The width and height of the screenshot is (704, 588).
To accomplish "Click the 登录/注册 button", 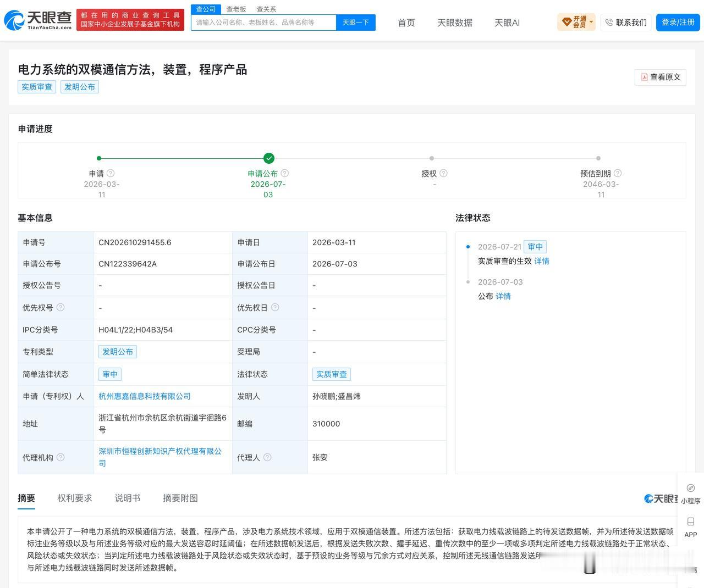I will tap(678, 22).
